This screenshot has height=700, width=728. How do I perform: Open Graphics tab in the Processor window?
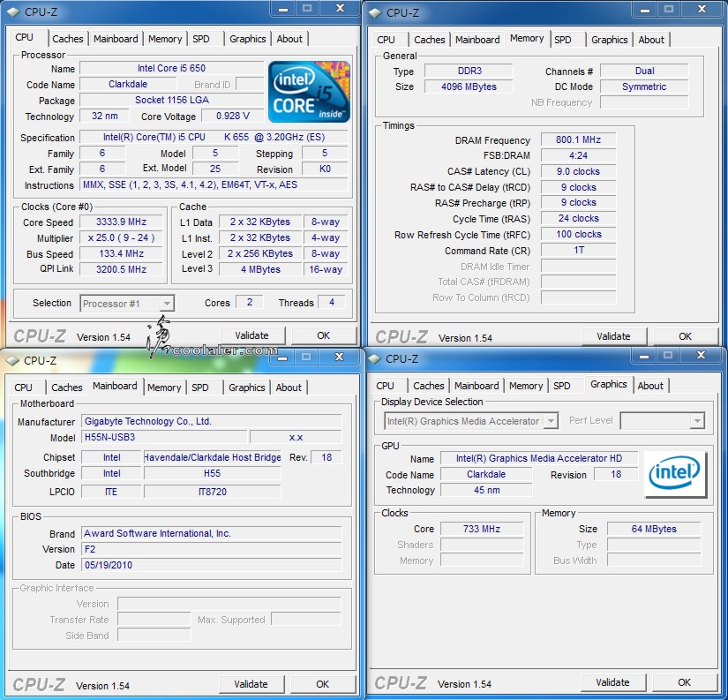(x=247, y=39)
